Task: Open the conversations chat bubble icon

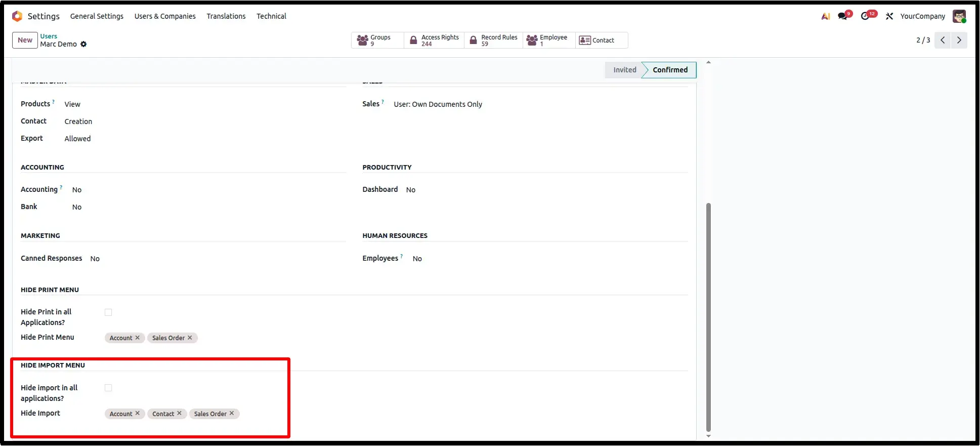Action: point(843,16)
